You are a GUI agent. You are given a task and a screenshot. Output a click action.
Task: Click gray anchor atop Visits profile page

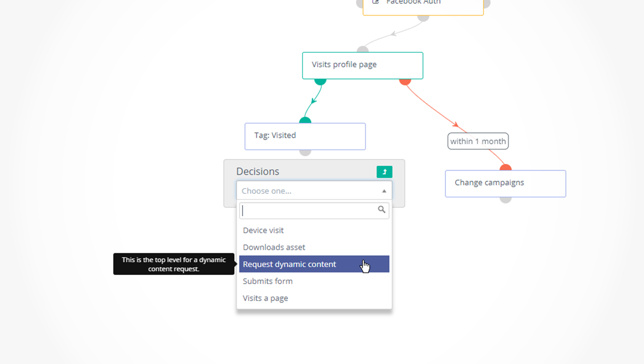(363, 49)
